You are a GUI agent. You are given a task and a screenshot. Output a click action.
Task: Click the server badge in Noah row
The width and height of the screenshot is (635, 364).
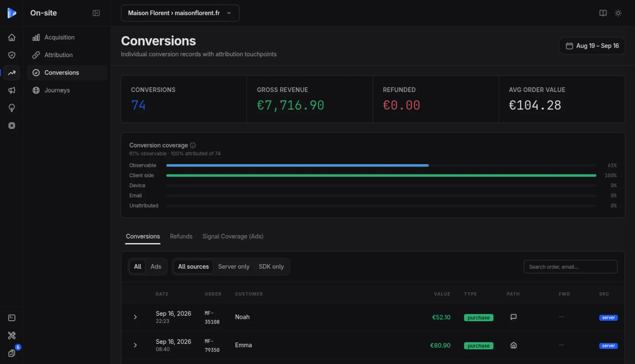pyautogui.click(x=608, y=318)
